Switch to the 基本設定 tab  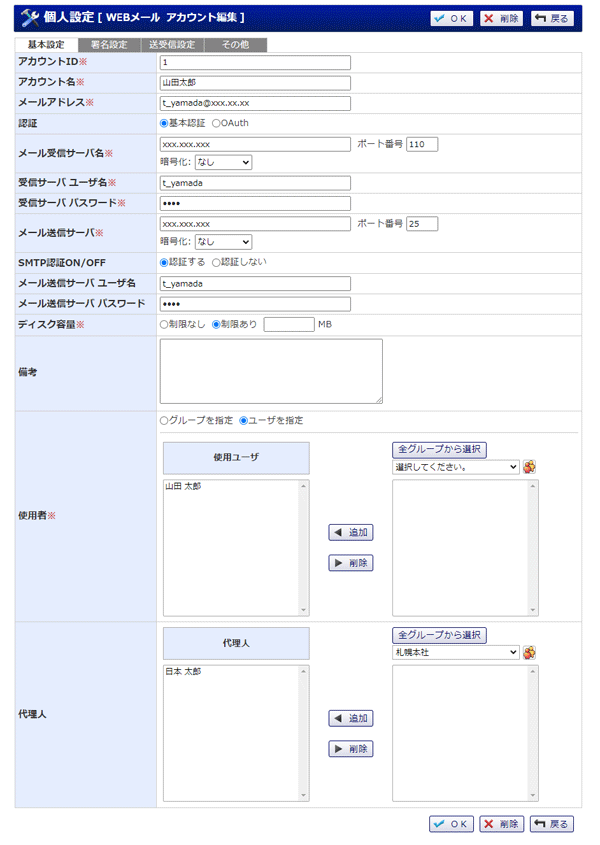46,45
